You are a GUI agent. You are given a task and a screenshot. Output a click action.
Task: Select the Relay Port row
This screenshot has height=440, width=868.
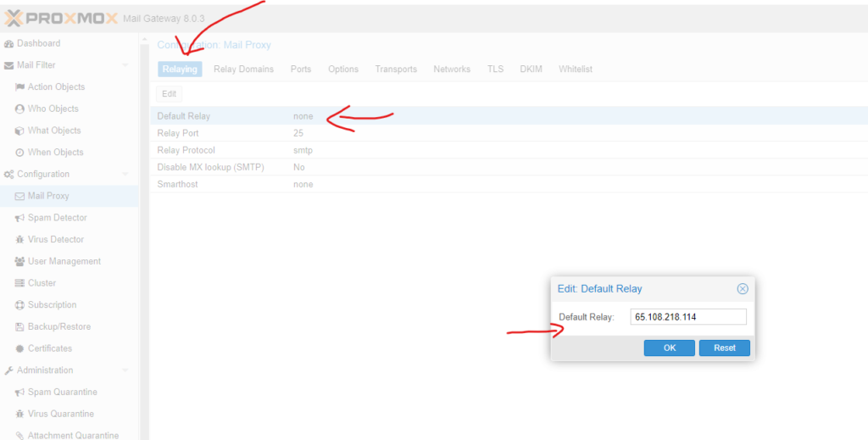[509, 133]
